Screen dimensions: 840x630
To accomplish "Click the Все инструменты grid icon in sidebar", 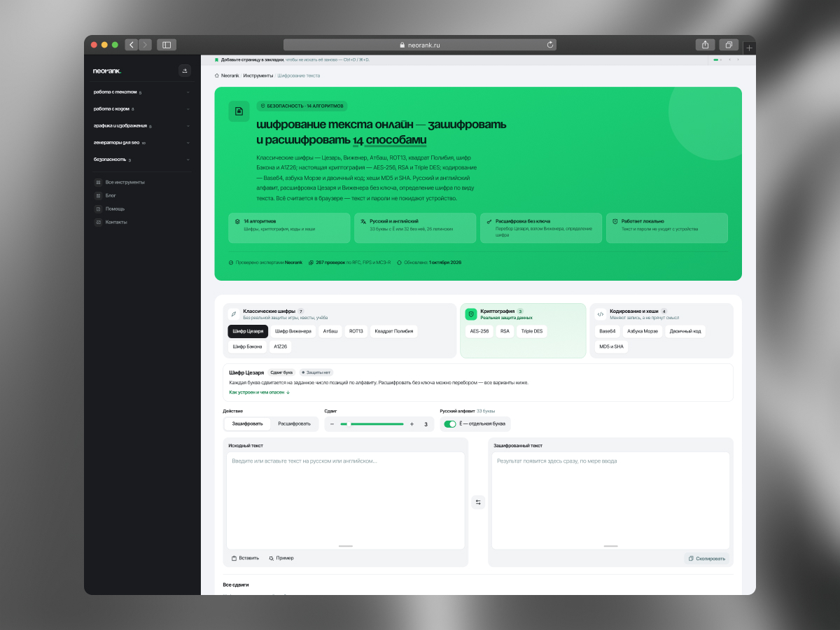I will tap(98, 182).
